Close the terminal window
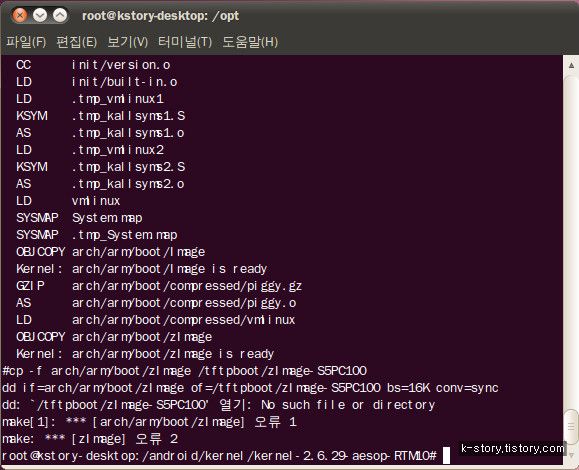Image resolution: width=579 pixels, height=470 pixels. coord(20,16)
